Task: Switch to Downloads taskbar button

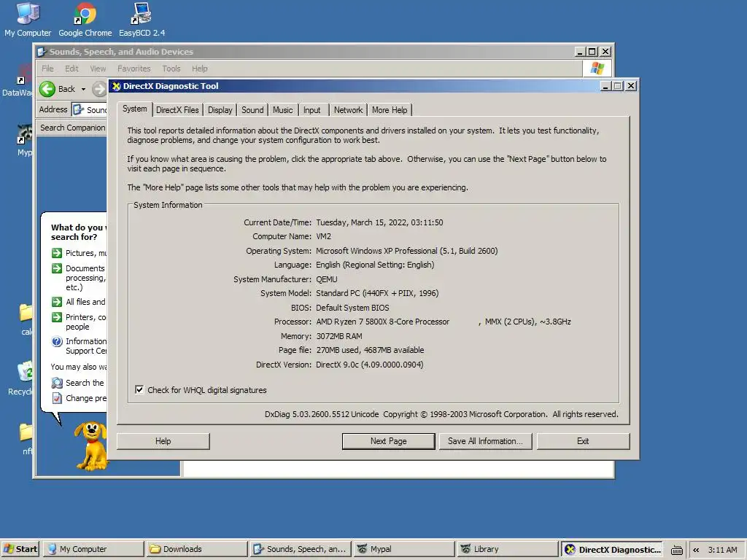Action: coord(197,549)
